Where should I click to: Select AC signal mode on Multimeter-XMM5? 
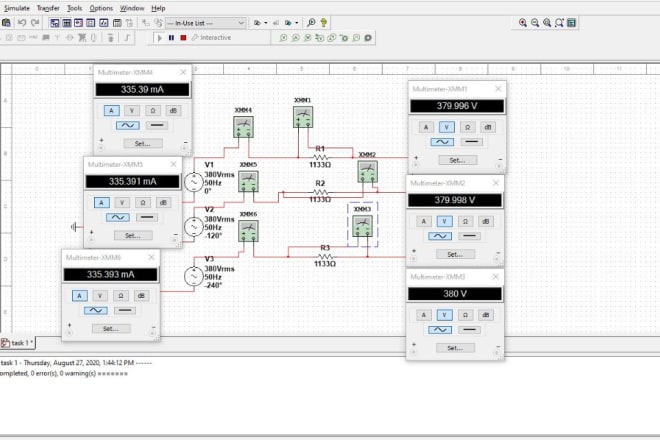118,218
